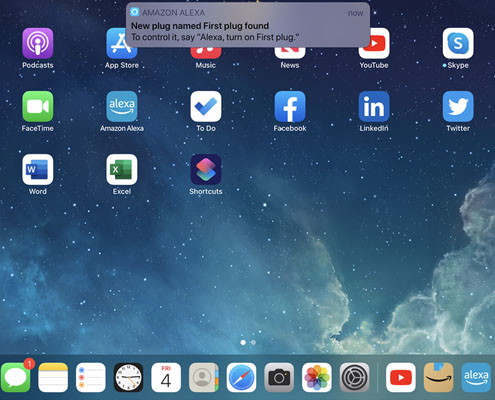The image size is (495, 400).
Task: Go to the second home screen page dot
Action: pyautogui.click(x=253, y=342)
